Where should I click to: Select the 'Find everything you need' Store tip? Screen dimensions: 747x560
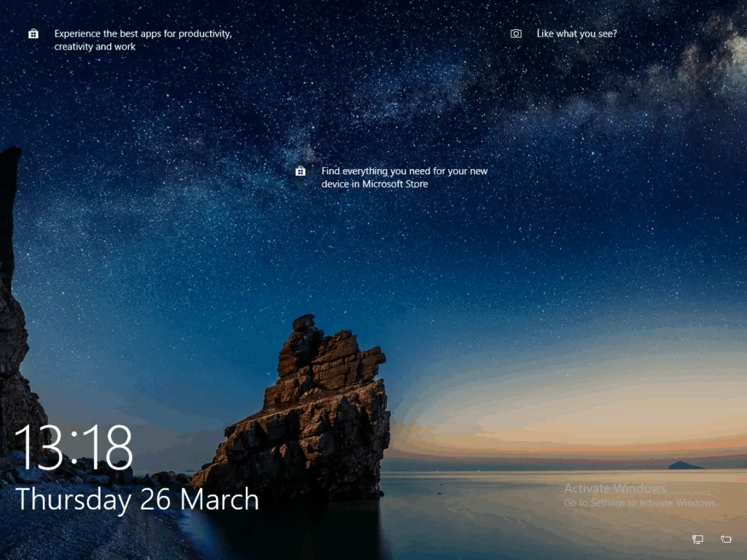pyautogui.click(x=404, y=177)
